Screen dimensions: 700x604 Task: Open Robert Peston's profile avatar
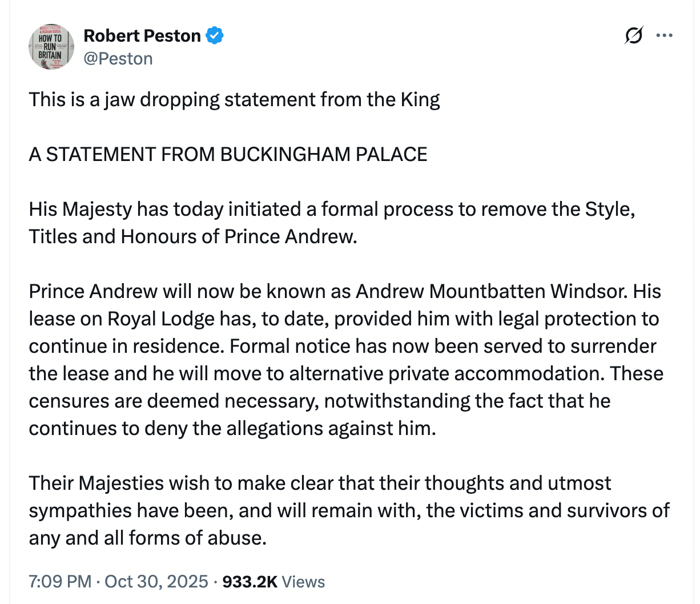pyautogui.click(x=51, y=47)
